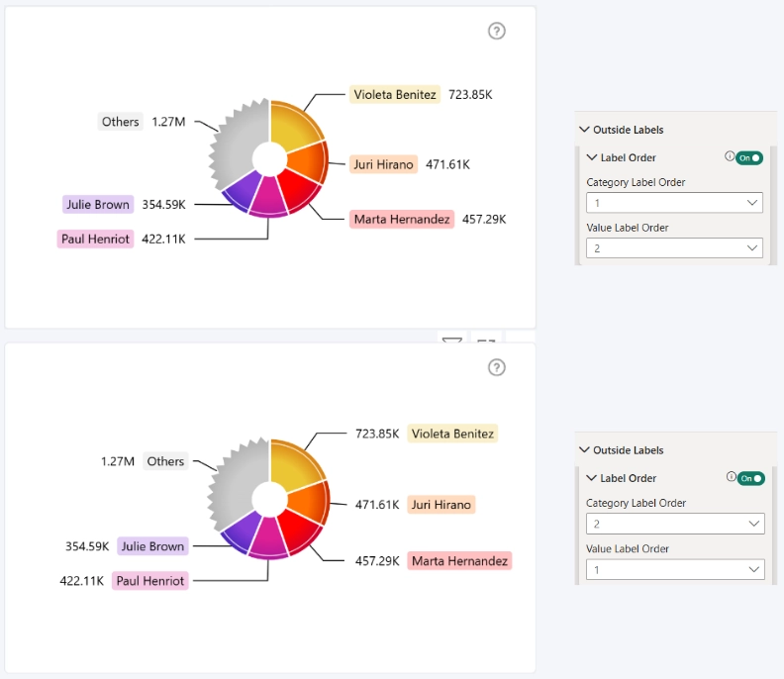Click 723.85K value in top chart
The width and height of the screenshot is (784, 679).
(x=470, y=94)
